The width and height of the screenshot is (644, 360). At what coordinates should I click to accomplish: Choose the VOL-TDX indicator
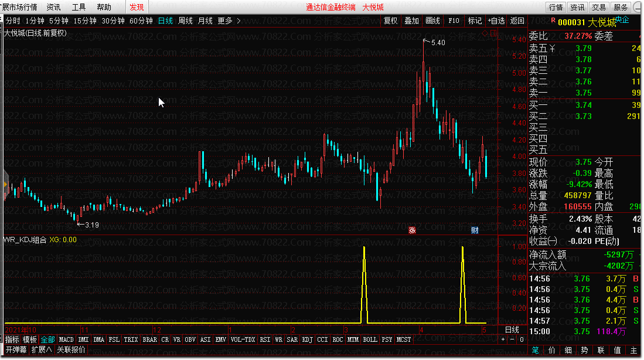pyautogui.click(x=243, y=339)
